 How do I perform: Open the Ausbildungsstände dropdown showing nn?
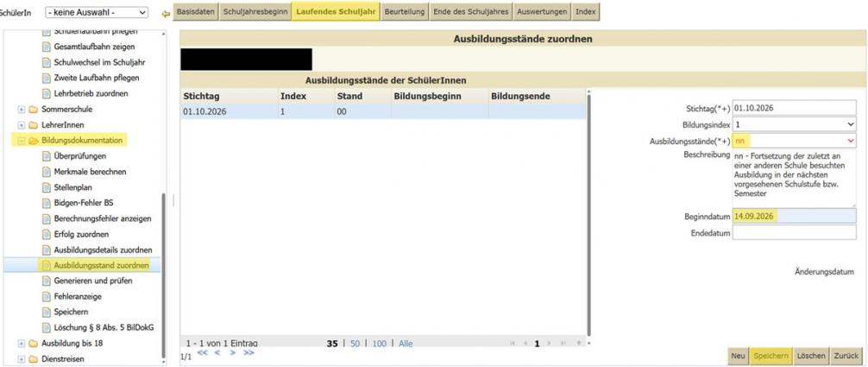point(795,141)
